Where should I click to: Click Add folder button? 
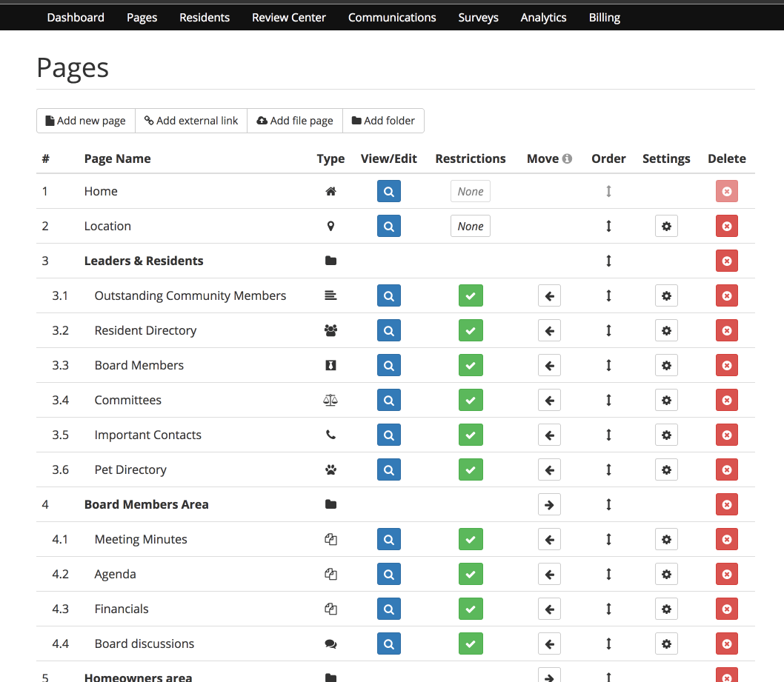pos(384,121)
